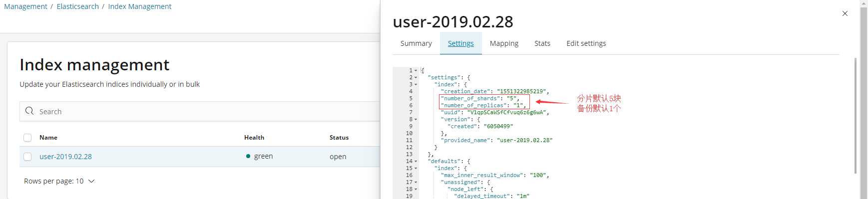Click the Index Management breadcrumb
868x199 pixels.
tap(140, 6)
